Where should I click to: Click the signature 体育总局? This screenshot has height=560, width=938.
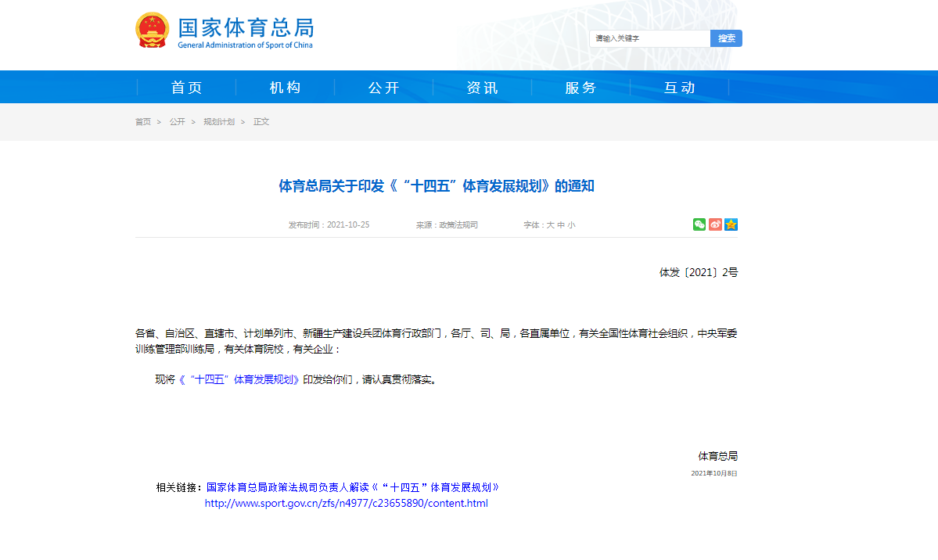(718, 456)
